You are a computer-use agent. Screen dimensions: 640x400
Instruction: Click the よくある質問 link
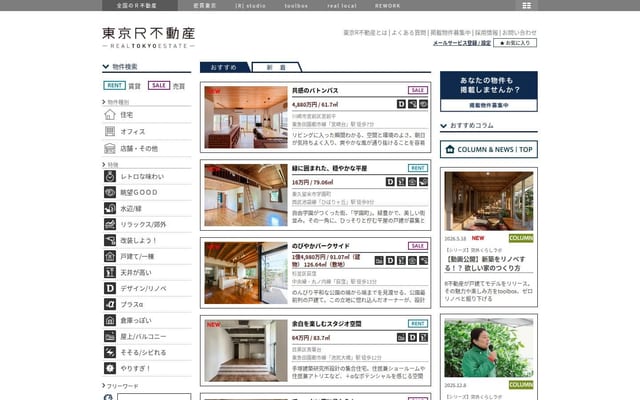point(409,32)
